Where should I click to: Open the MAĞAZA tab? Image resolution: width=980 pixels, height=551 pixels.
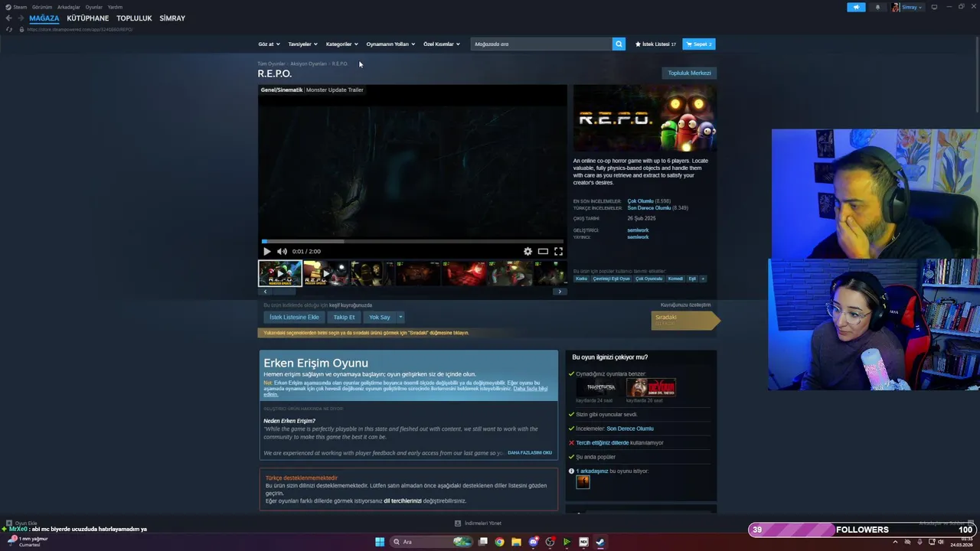(44, 18)
